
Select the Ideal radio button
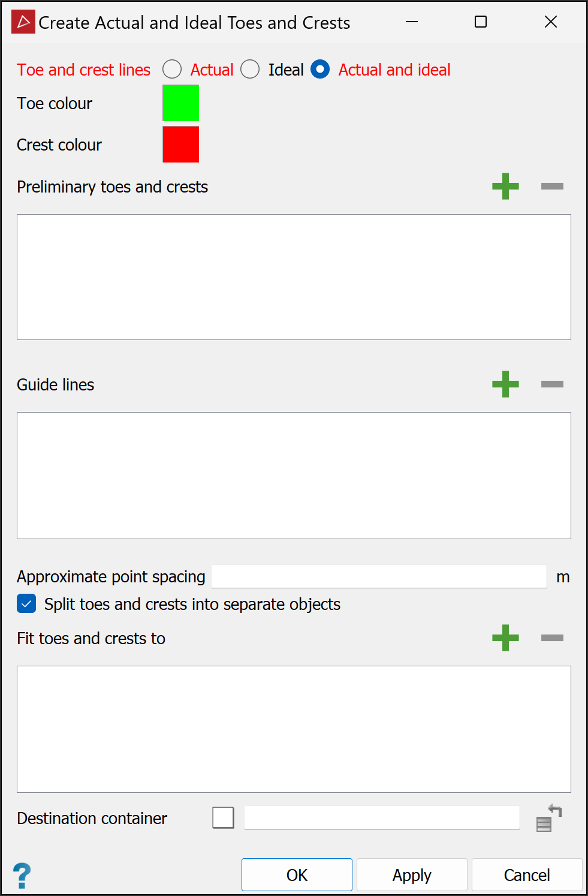click(250, 70)
